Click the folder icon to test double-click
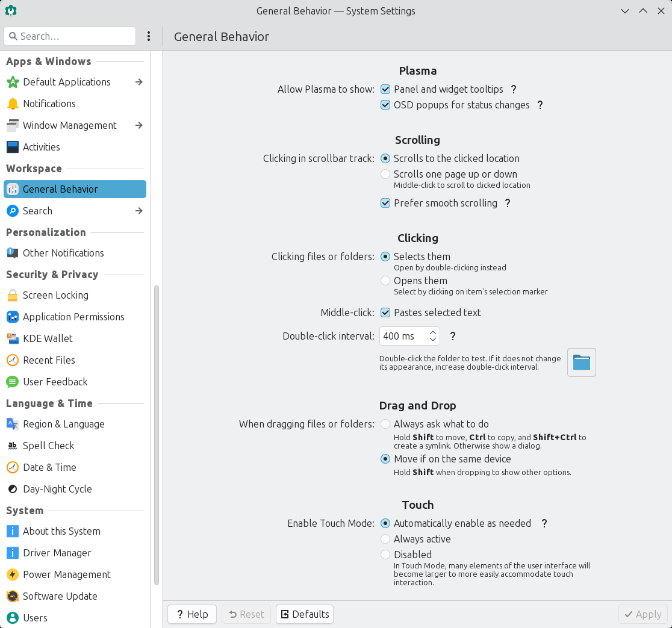 [581, 362]
